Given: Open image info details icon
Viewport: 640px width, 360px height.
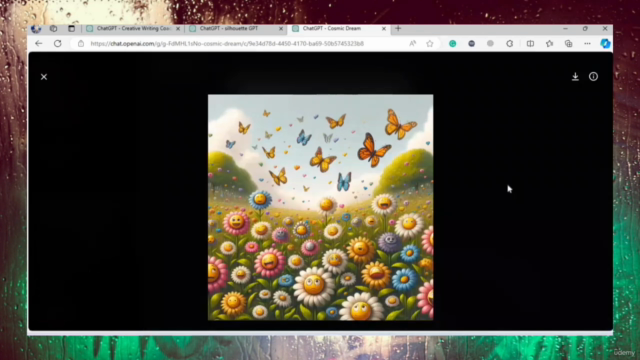Looking at the screenshot, I should point(593,76).
